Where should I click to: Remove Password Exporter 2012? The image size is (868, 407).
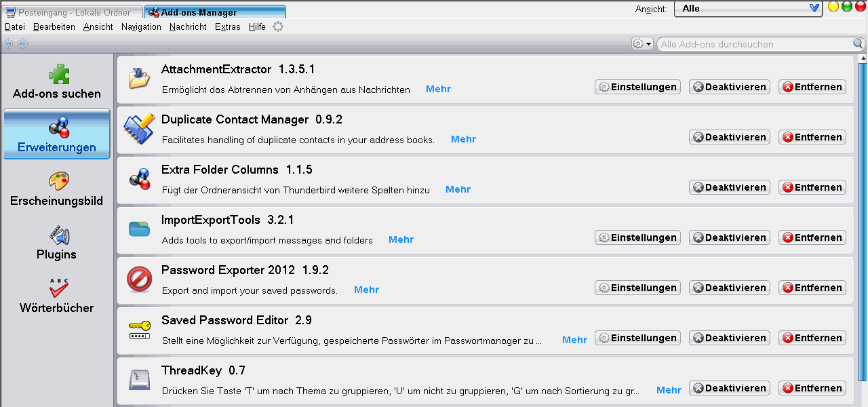coord(812,288)
